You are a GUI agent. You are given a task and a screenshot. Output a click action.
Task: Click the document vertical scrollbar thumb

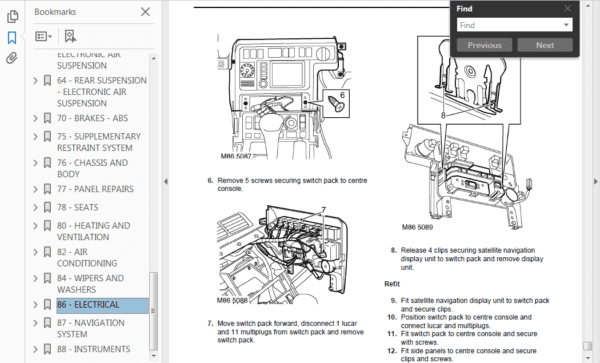(588, 346)
